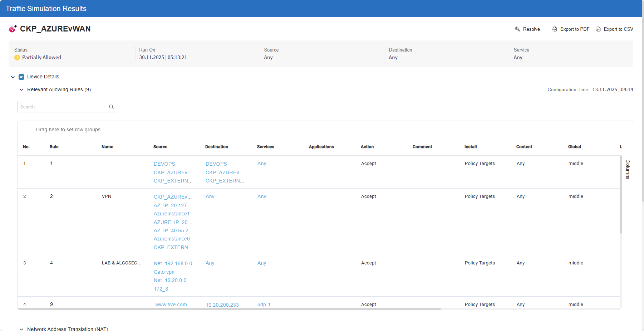Screen dimensions: 644x331
Task: Sort by the Action column header
Action: tap(367, 147)
